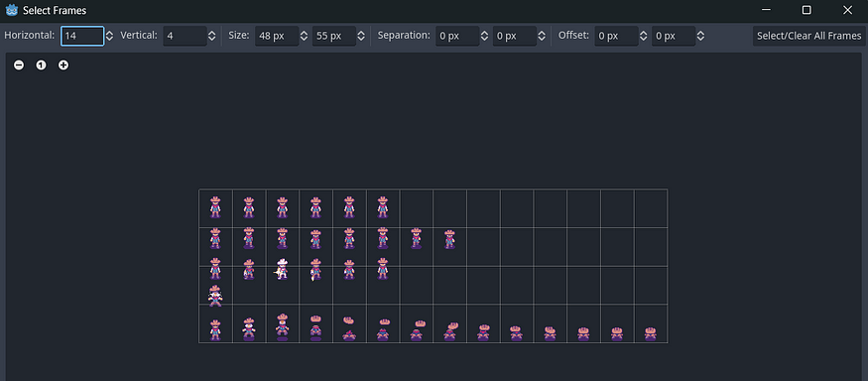The width and height of the screenshot is (868, 381).
Task: Click the Horizontal stepper arrows
Action: tap(109, 36)
